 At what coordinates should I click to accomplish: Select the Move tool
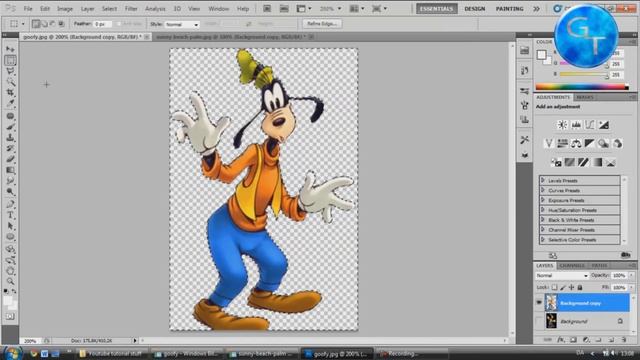tap(10, 49)
